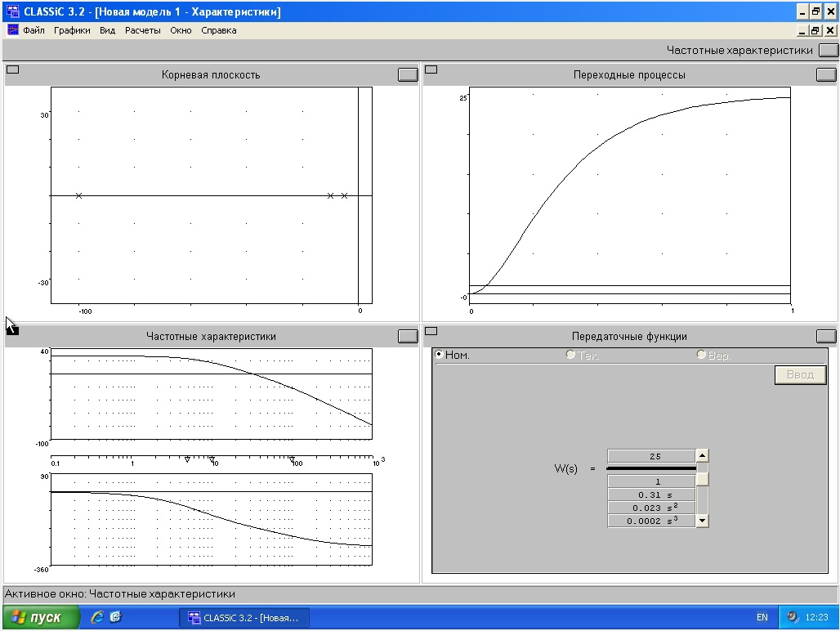This screenshot has width=840, height=631.
Task: Select the Тек. radio button
Action: (570, 355)
